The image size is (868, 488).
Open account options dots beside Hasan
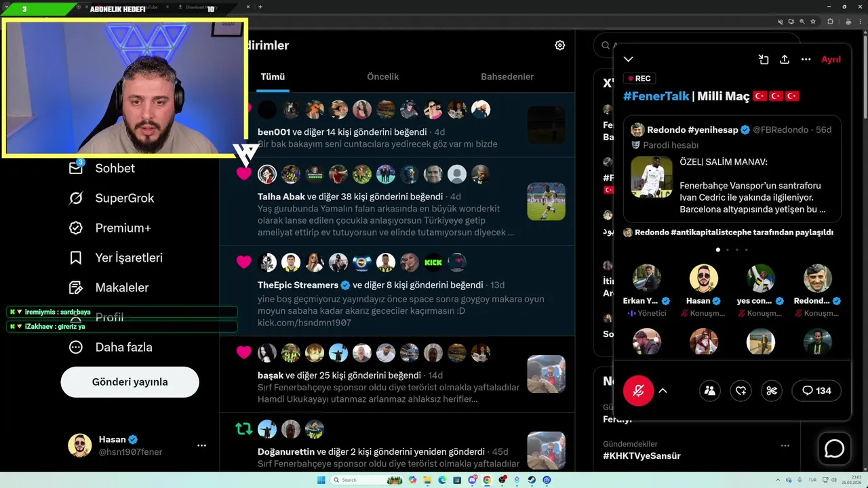[201, 445]
